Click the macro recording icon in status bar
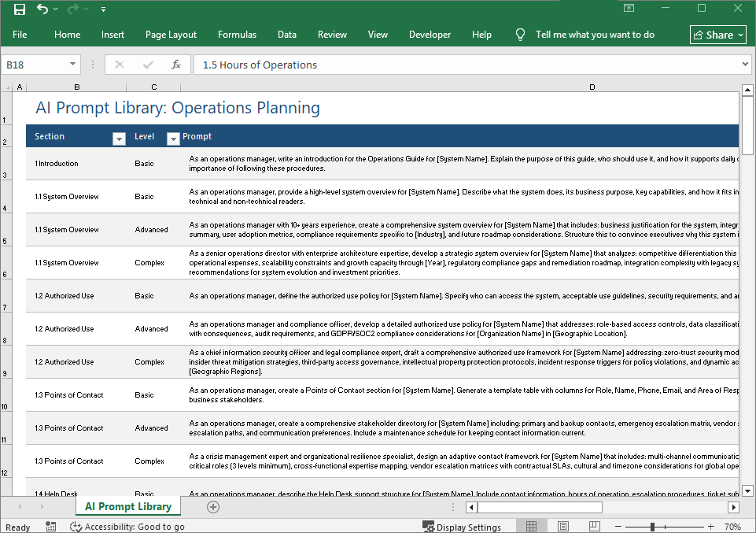 (50, 526)
